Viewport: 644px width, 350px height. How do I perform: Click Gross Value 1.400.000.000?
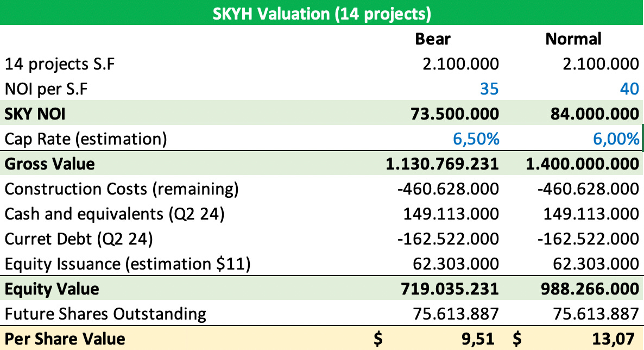(583, 164)
